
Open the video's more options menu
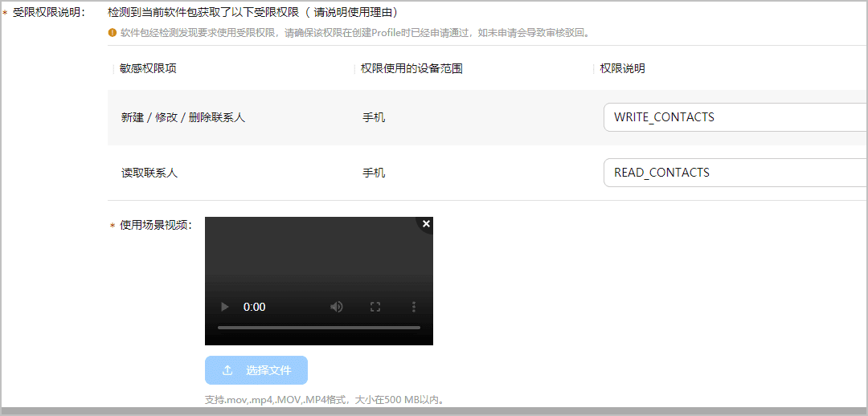pos(414,307)
